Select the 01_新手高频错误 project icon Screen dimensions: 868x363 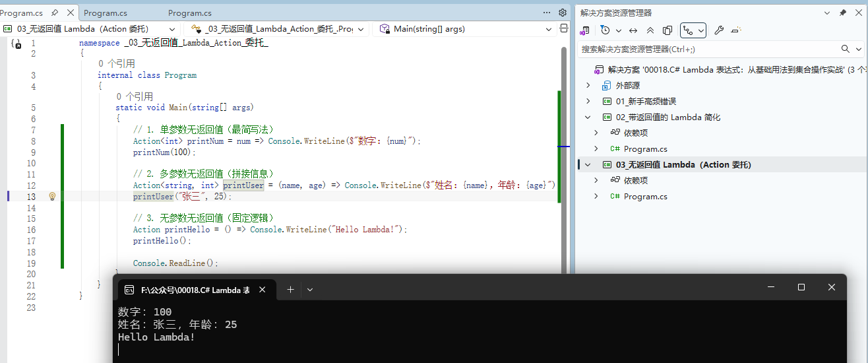pyautogui.click(x=607, y=101)
